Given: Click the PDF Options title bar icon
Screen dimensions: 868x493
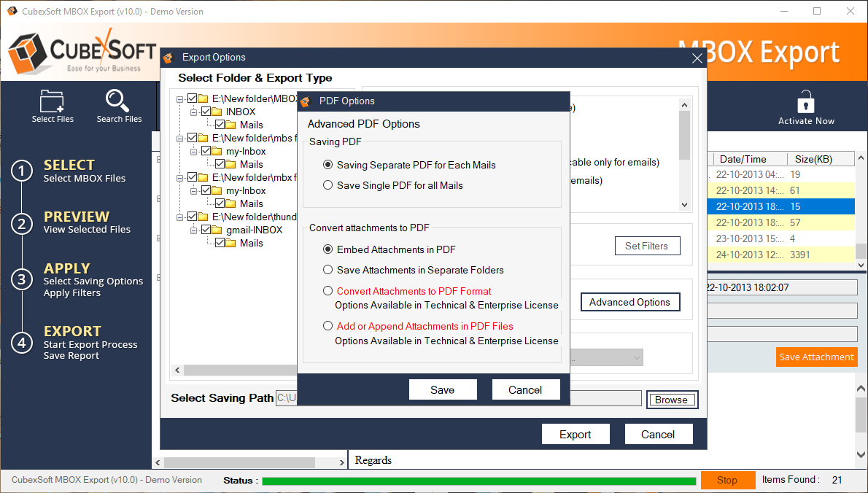Looking at the screenshot, I should tap(306, 101).
